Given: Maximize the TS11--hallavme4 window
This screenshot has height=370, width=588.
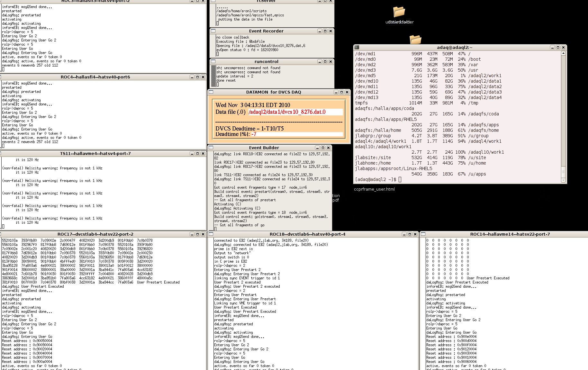Looking at the screenshot, I should click(x=197, y=153).
